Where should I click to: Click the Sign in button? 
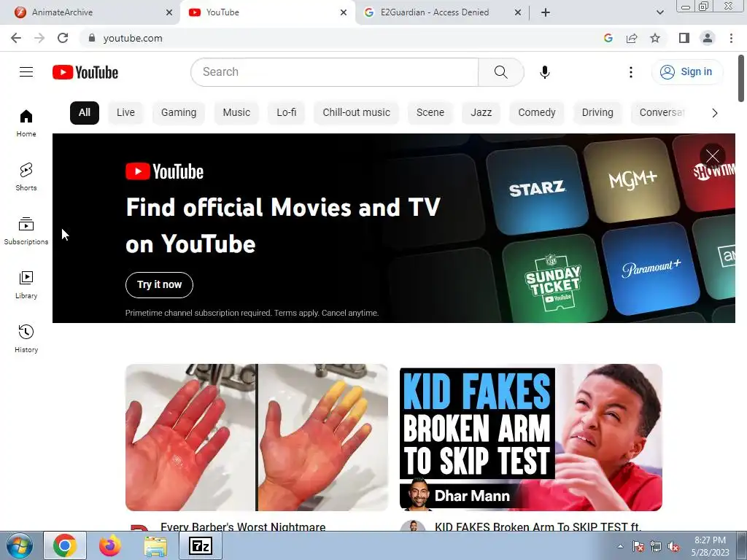pyautogui.click(x=687, y=72)
